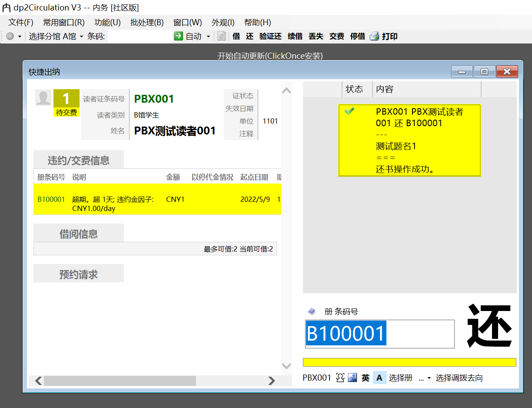Open the 选择分馆 A馆 branch dropdown
This screenshot has height=408, width=532.
[x=56, y=37]
